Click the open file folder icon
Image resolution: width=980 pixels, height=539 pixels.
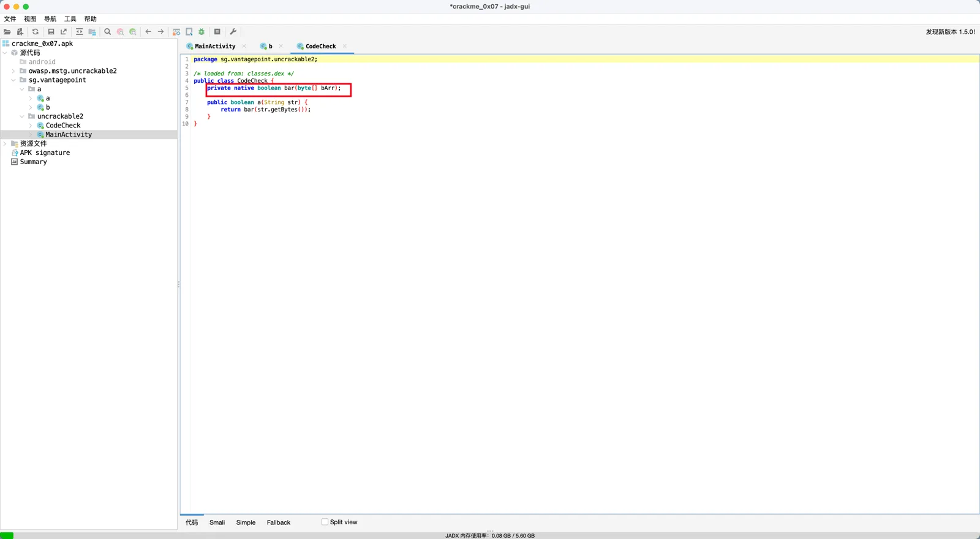point(7,32)
